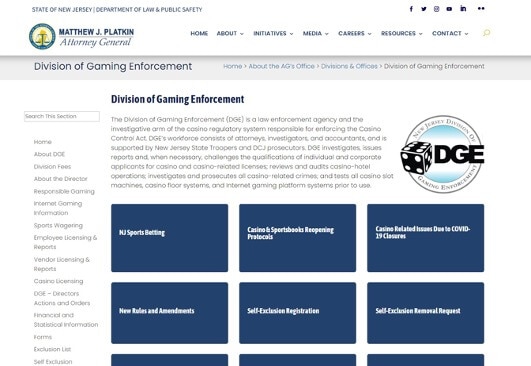Open the Self-Exclusion Registration tile
This screenshot has width=531, height=366.
297,313
